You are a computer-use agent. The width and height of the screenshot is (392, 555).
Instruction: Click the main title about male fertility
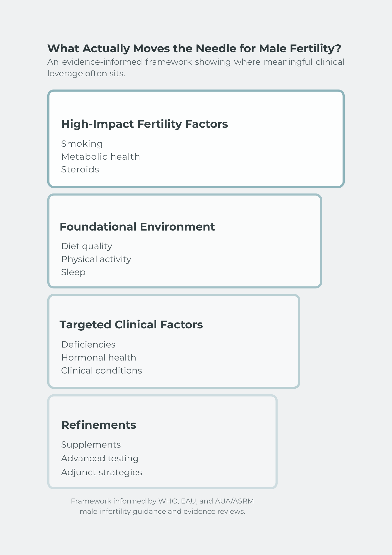tap(194, 49)
